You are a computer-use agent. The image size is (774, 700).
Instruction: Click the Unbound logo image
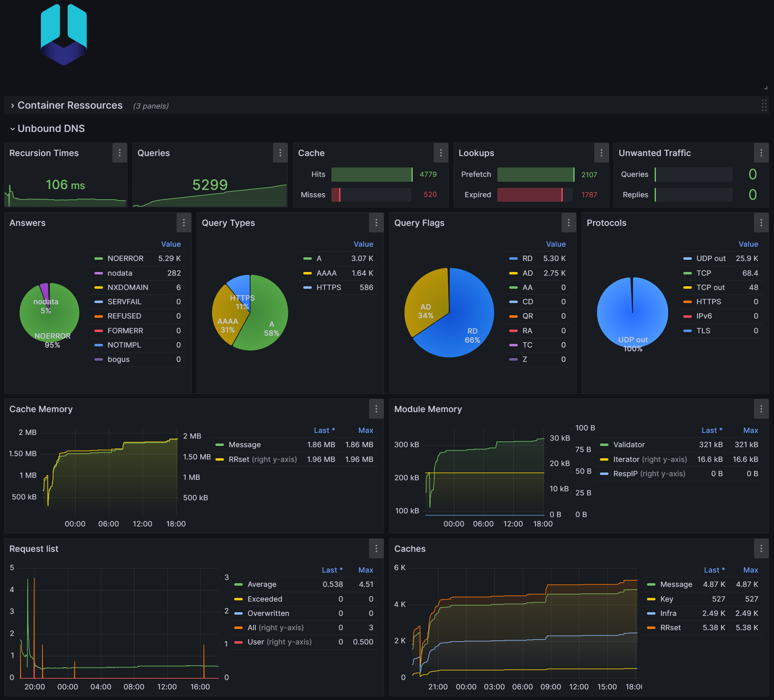click(x=64, y=35)
